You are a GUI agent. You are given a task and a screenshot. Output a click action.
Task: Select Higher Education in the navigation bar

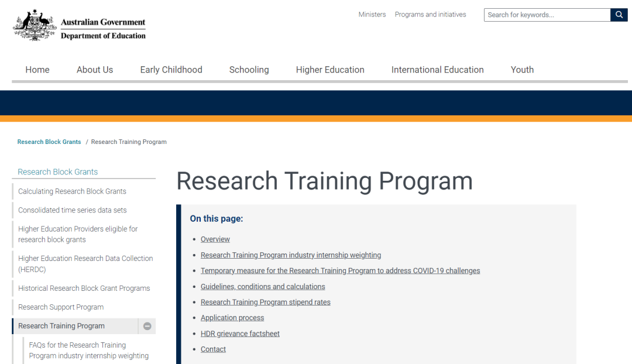point(330,70)
